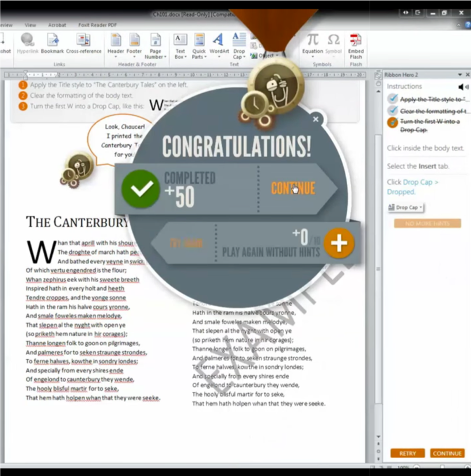Click the 'Drop Cap > Dropped' hint link
The width and height of the screenshot is (471, 476).
click(x=412, y=186)
